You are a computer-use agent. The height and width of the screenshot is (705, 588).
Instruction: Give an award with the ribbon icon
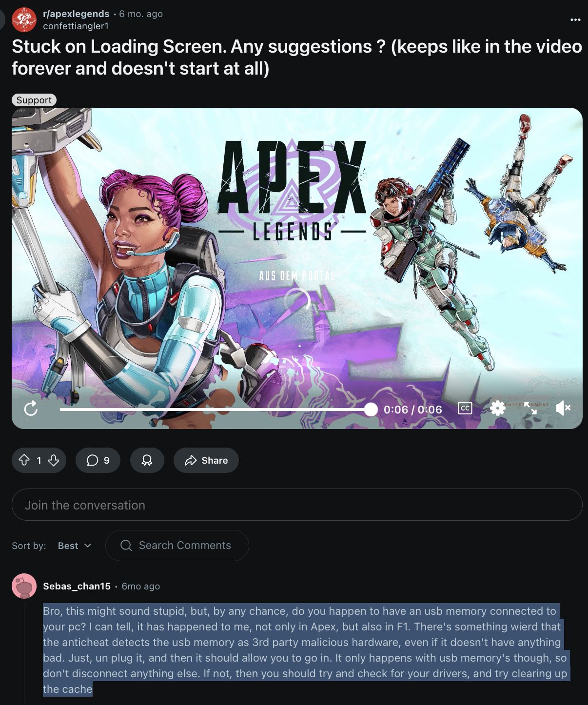coord(147,460)
